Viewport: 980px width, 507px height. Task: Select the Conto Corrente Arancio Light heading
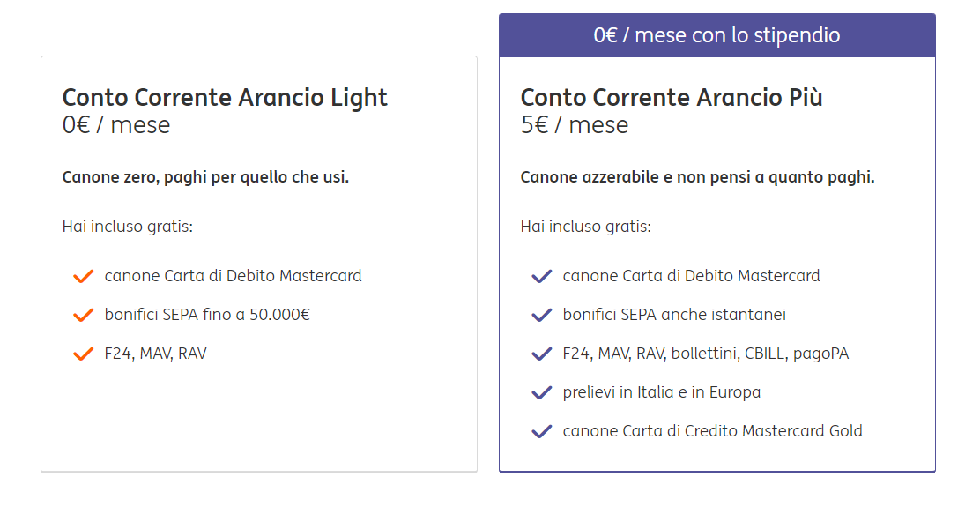225,97
